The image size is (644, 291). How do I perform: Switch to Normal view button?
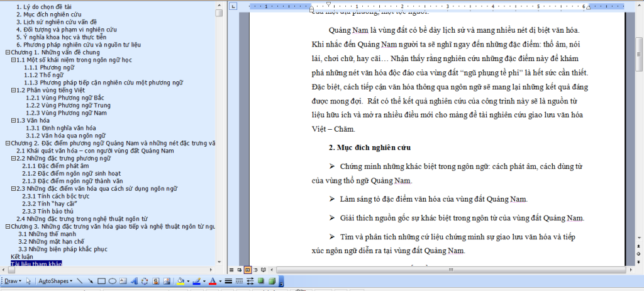(231, 270)
